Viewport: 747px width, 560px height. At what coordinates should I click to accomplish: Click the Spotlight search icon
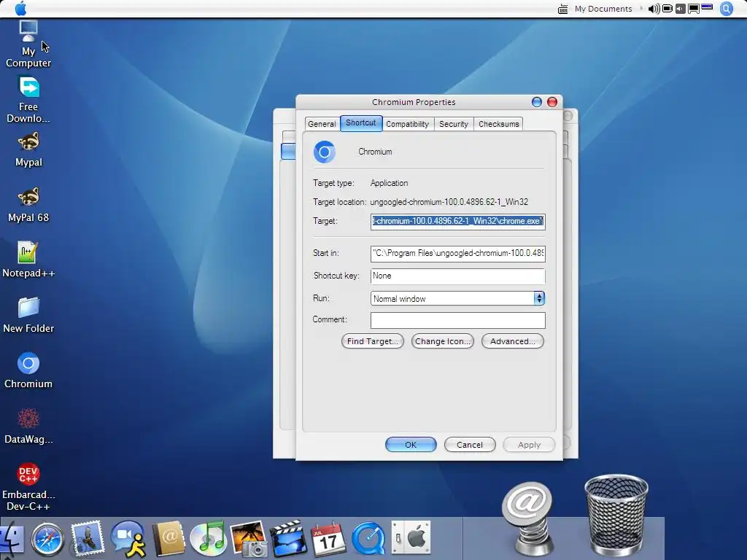pyautogui.click(x=726, y=9)
